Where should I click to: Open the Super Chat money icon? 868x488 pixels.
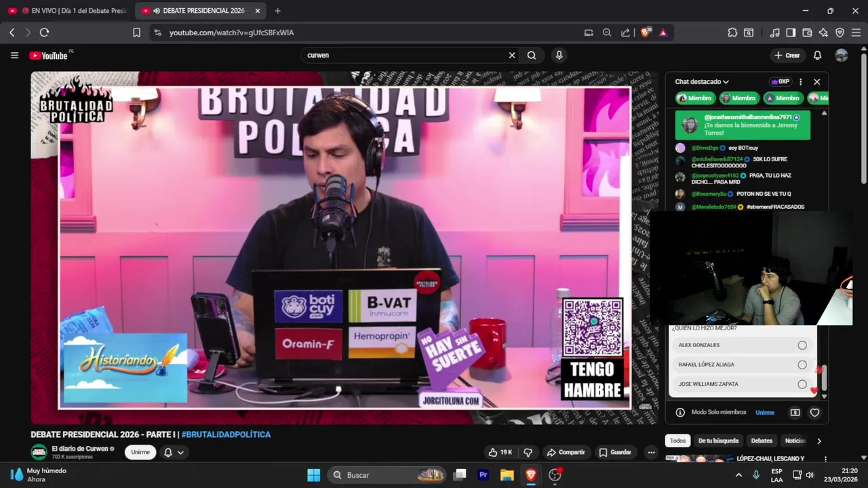(x=795, y=412)
